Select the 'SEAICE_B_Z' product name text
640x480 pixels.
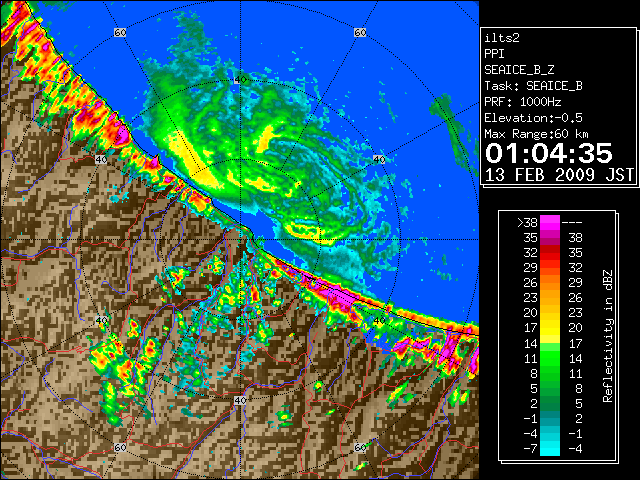[x=519, y=70]
